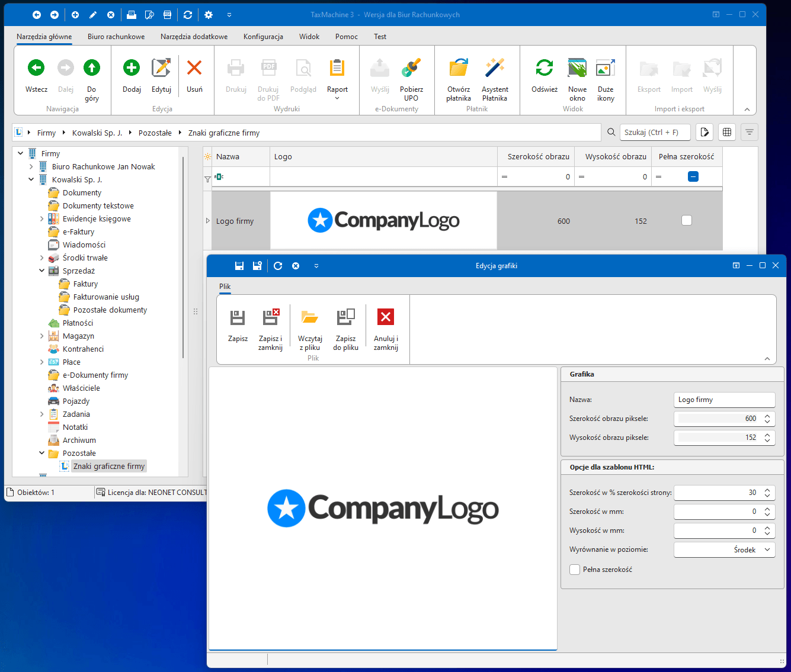The height and width of the screenshot is (672, 791).
Task: Enable Pełna szerokość checkbox in editor
Action: click(575, 570)
